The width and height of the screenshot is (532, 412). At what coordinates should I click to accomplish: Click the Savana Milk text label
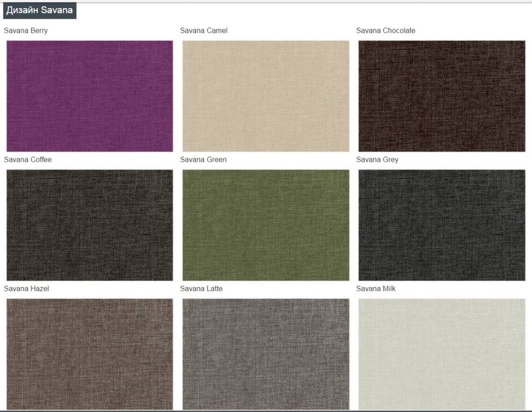pos(376,289)
